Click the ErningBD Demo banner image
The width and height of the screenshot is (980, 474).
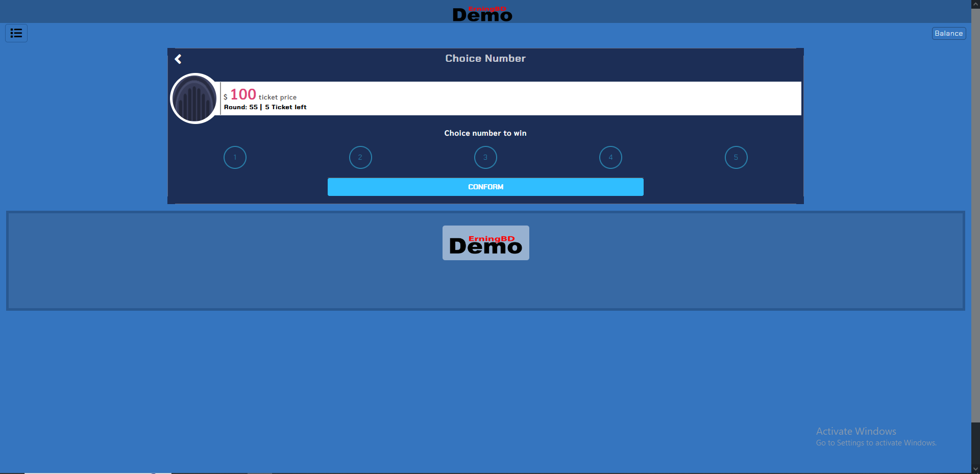(485, 243)
